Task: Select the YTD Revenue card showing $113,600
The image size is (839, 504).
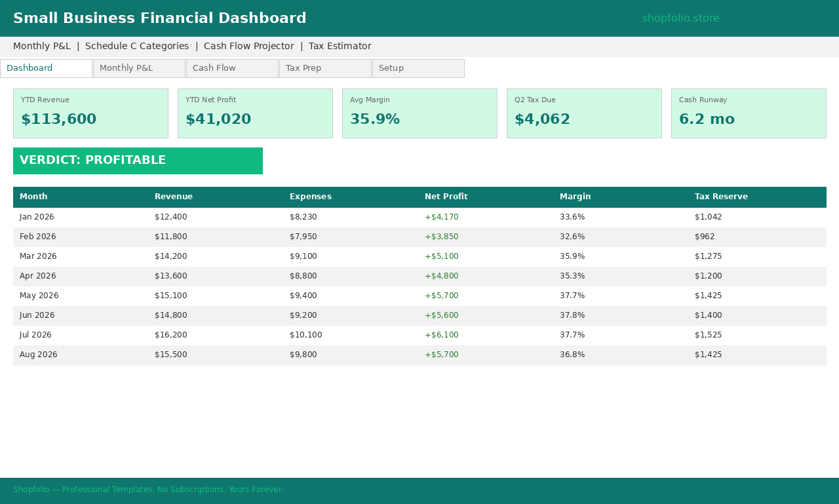Action: tap(90, 113)
